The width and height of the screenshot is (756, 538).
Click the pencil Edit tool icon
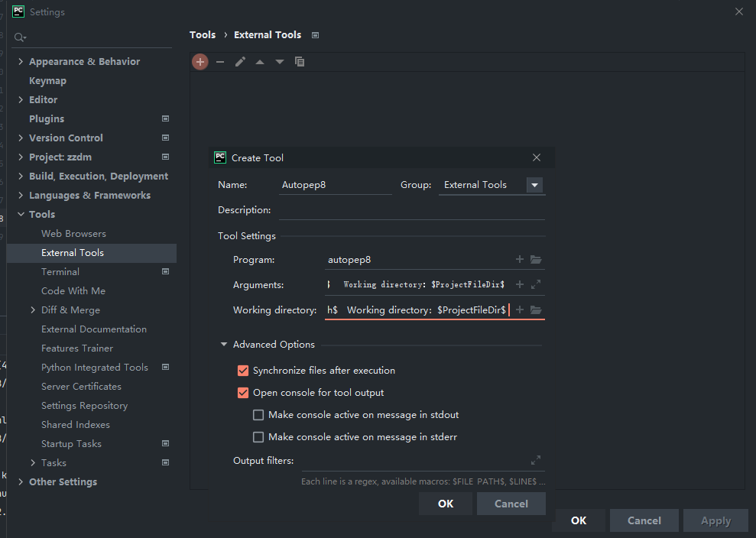[x=240, y=62]
